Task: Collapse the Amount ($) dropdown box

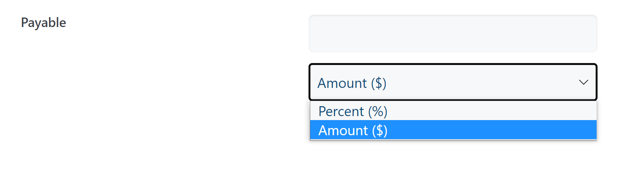Action: [x=453, y=82]
